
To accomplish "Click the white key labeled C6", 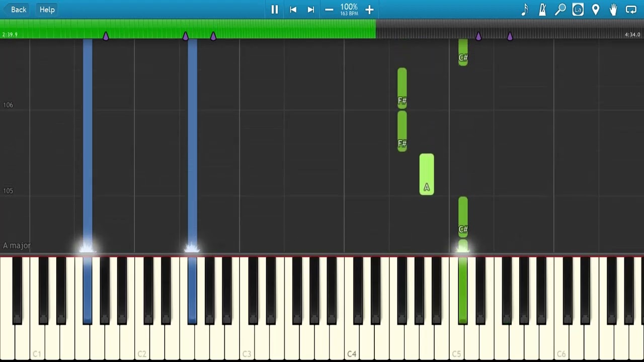I will [x=561, y=342].
